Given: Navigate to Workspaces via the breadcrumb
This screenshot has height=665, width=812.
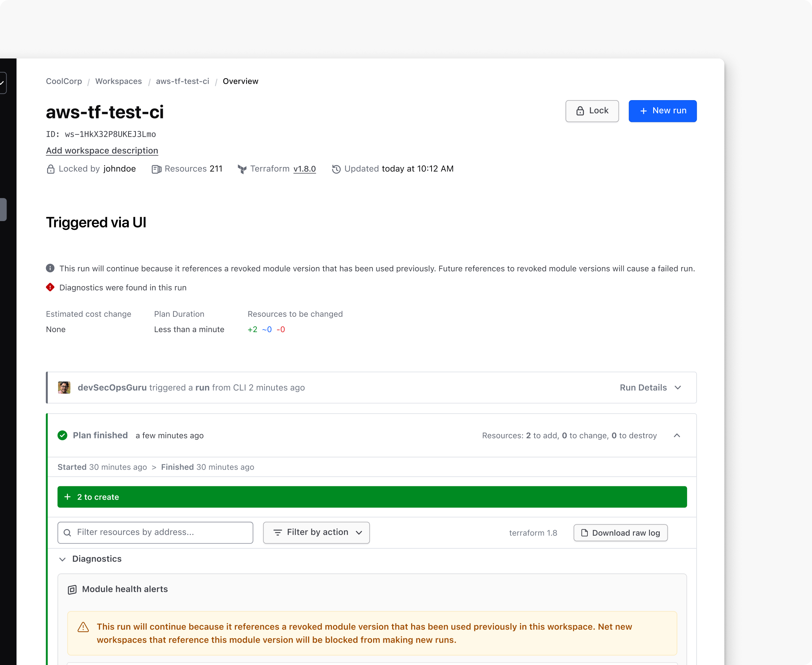Looking at the screenshot, I should (x=118, y=81).
